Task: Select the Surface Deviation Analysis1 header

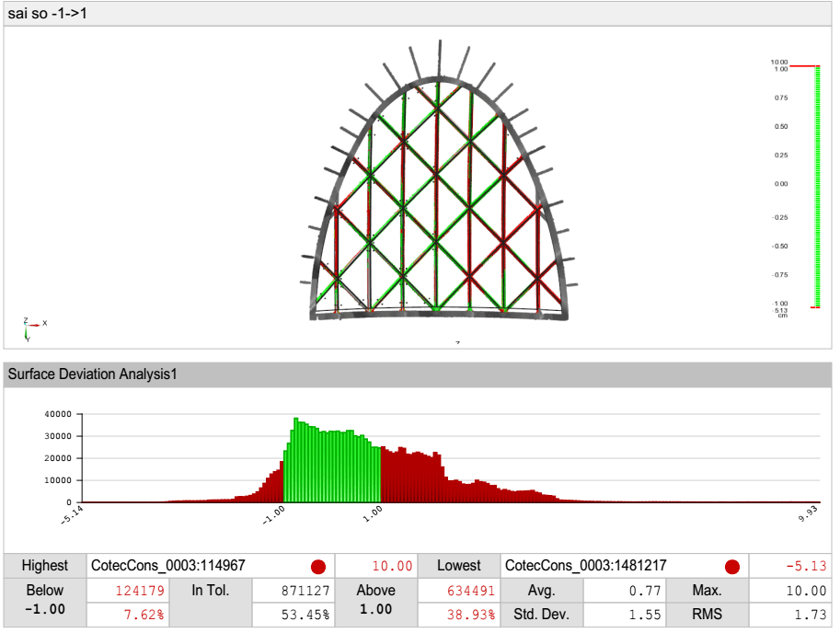Action: [91, 374]
